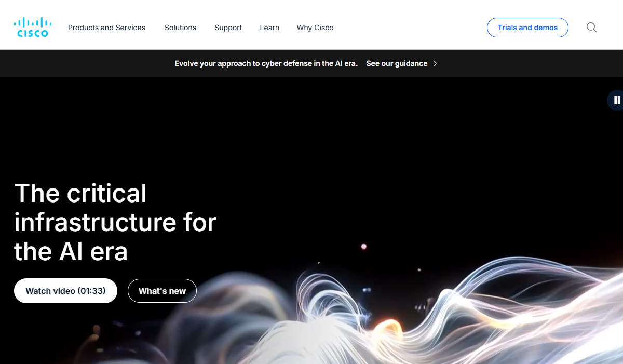623x364 pixels.
Task: Open the Learn menu
Action: pos(269,28)
